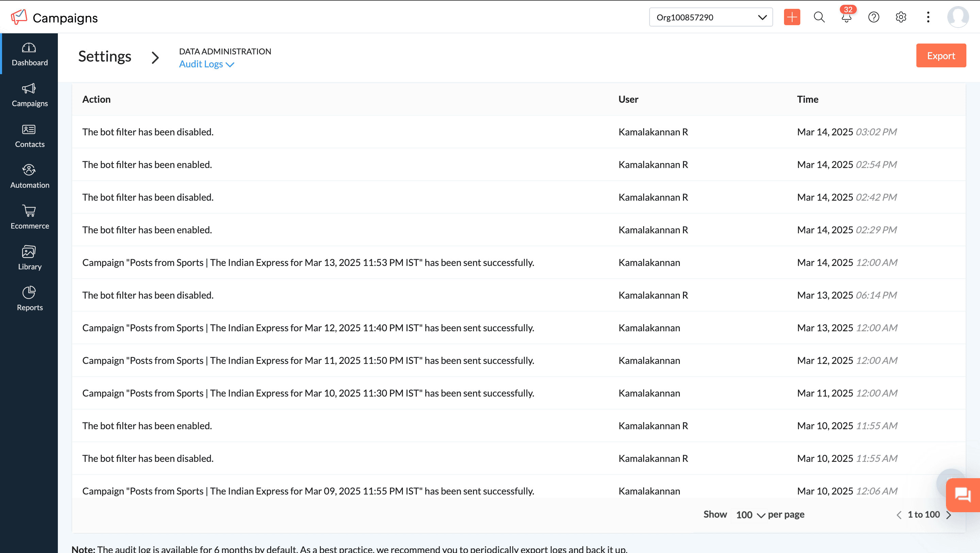The image size is (980, 553).
Task: Open the vertical three-dots menu
Action: click(x=928, y=17)
